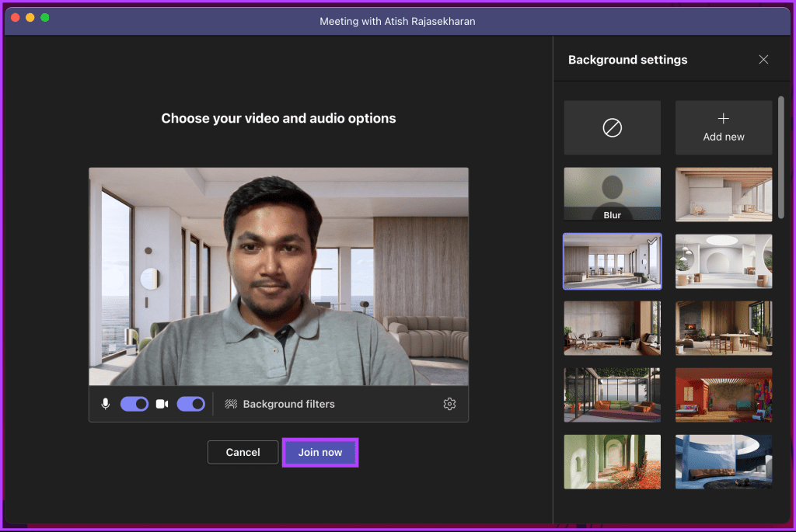Close the Background settings panel
Viewport: 796px width, 532px height.
point(763,59)
